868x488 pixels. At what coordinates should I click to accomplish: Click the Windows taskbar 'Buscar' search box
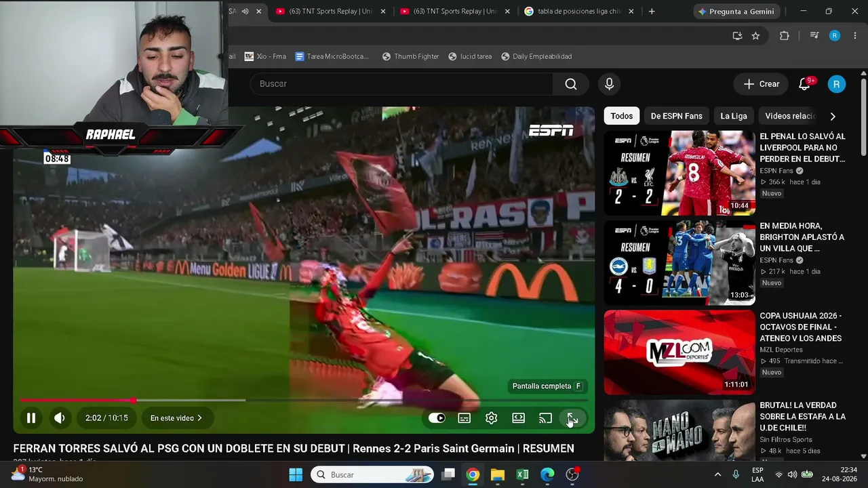(372, 474)
